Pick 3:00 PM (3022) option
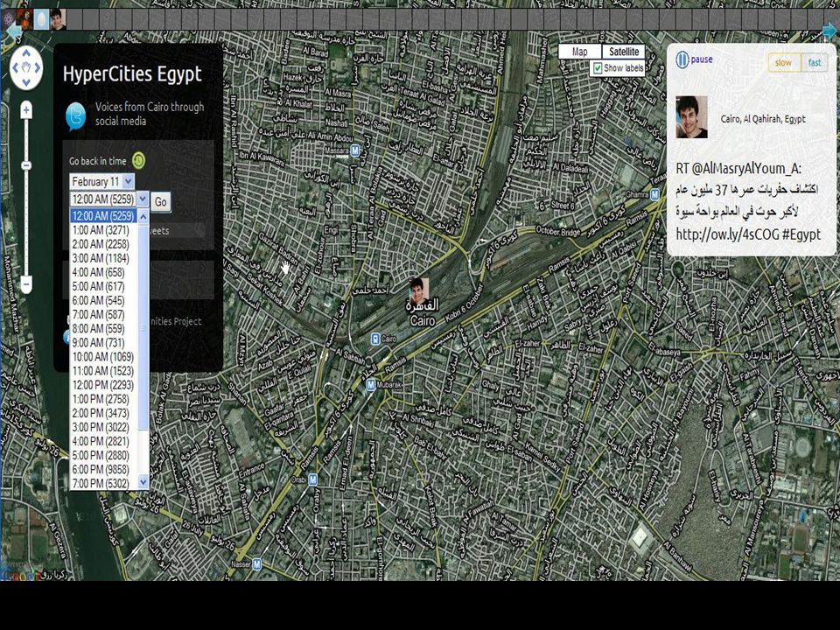The height and width of the screenshot is (630, 840). 103,427
